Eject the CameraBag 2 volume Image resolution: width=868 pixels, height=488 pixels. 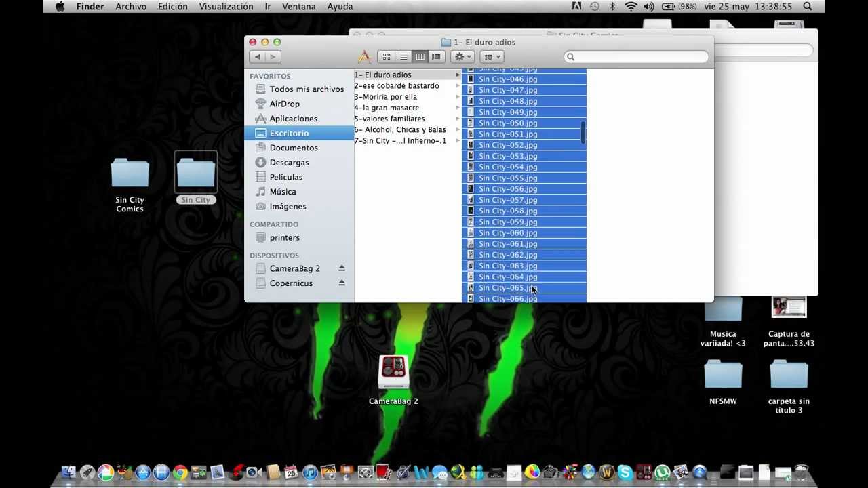342,268
